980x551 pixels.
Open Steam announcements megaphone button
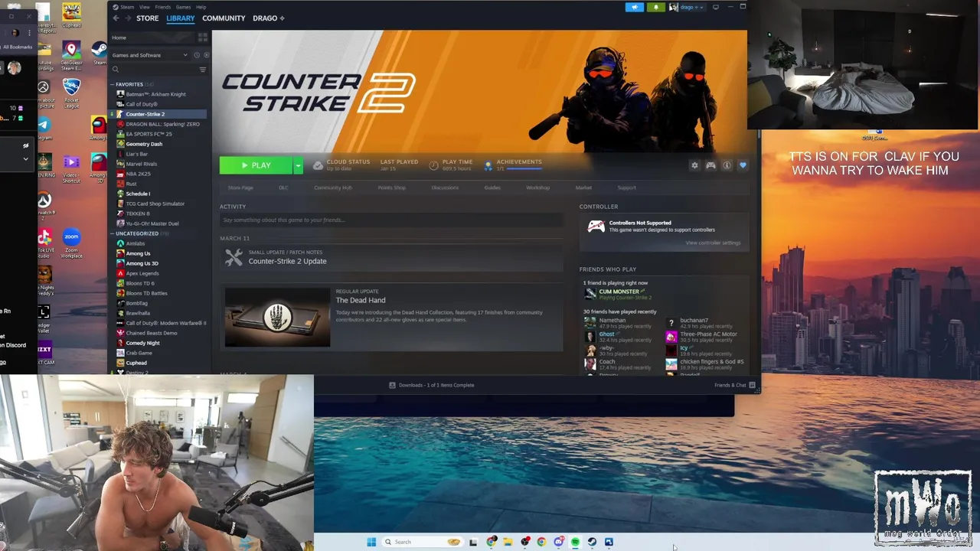click(x=635, y=7)
